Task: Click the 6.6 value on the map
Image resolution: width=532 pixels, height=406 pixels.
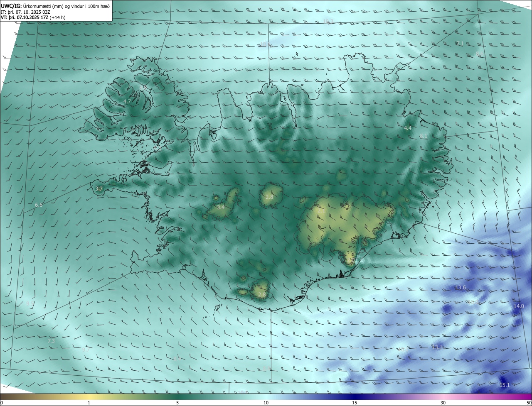Action: click(39, 205)
